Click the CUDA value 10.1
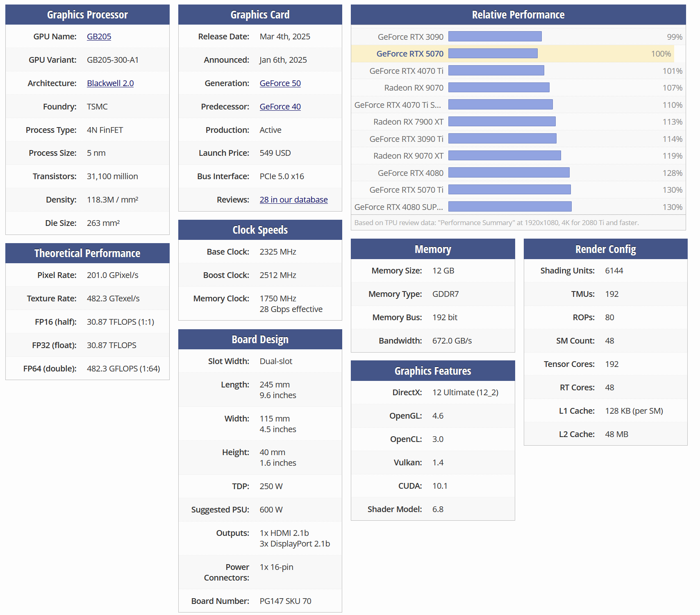This screenshot has width=700, height=615. click(x=440, y=486)
